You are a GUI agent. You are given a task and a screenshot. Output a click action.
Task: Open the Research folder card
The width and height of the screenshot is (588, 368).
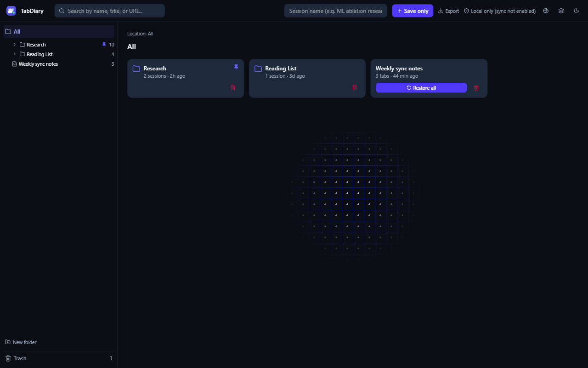[186, 78]
